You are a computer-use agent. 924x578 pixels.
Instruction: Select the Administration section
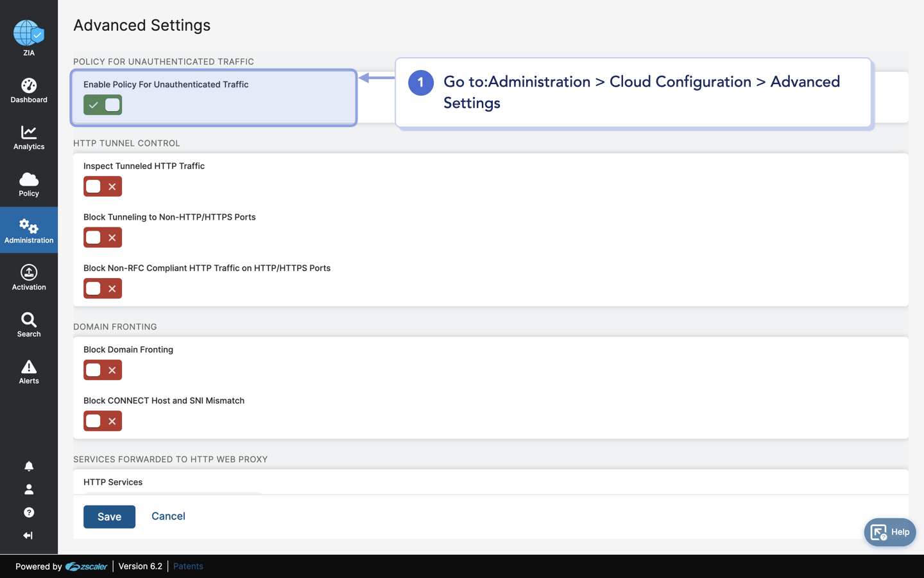pyautogui.click(x=28, y=230)
